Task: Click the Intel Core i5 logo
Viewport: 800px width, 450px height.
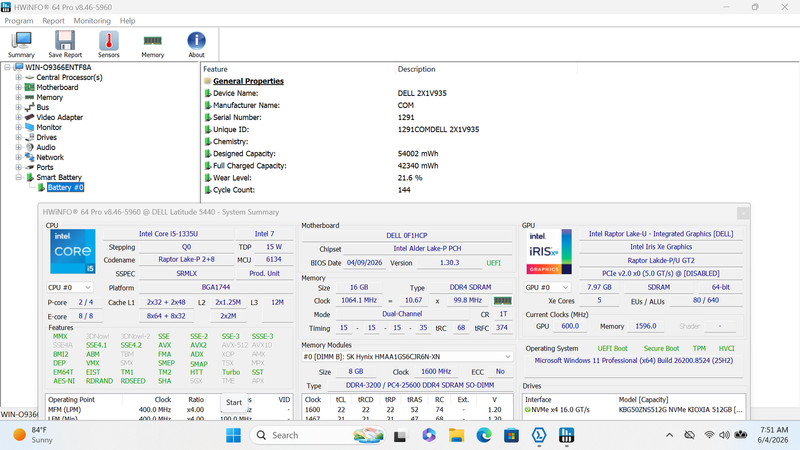Action: coord(73,252)
